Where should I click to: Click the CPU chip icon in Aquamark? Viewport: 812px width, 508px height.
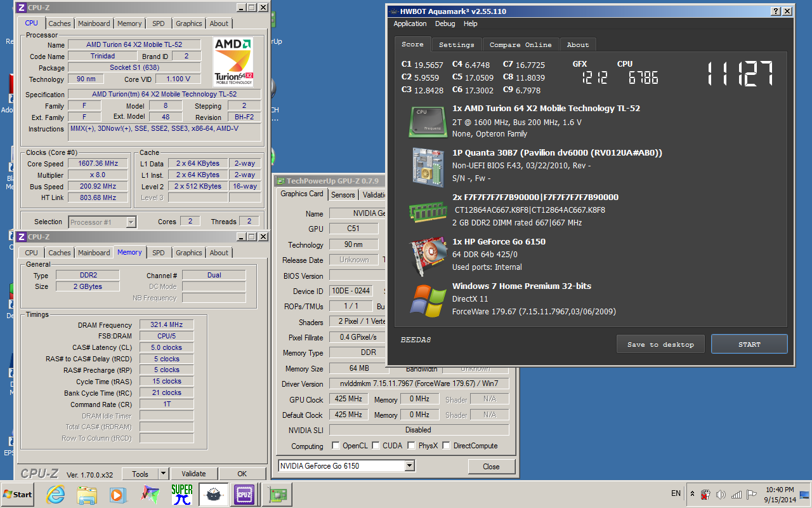point(428,121)
